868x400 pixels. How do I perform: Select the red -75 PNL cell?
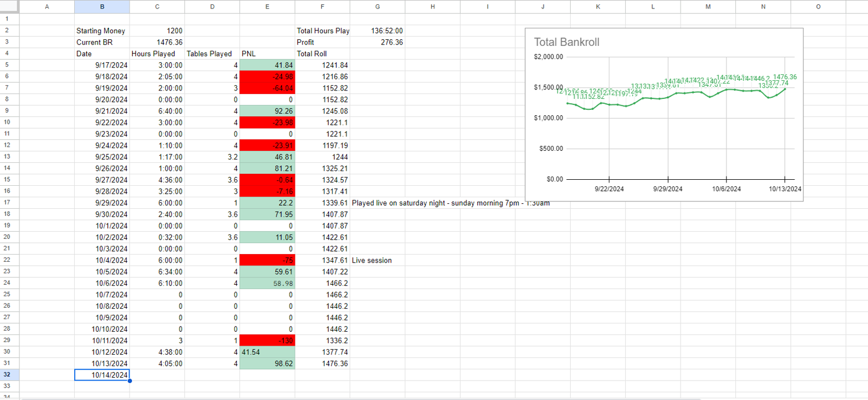click(267, 260)
